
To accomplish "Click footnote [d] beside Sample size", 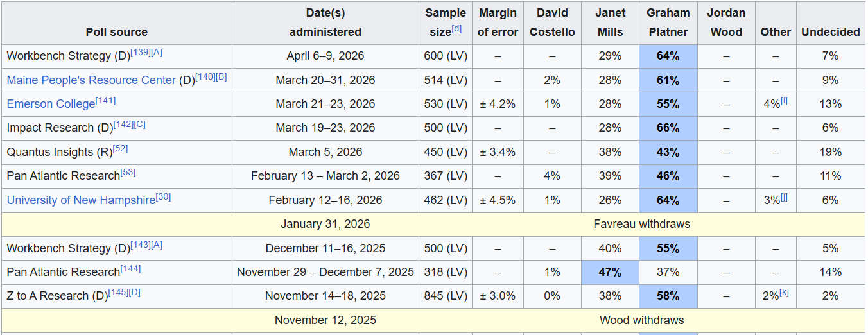I will point(456,28).
